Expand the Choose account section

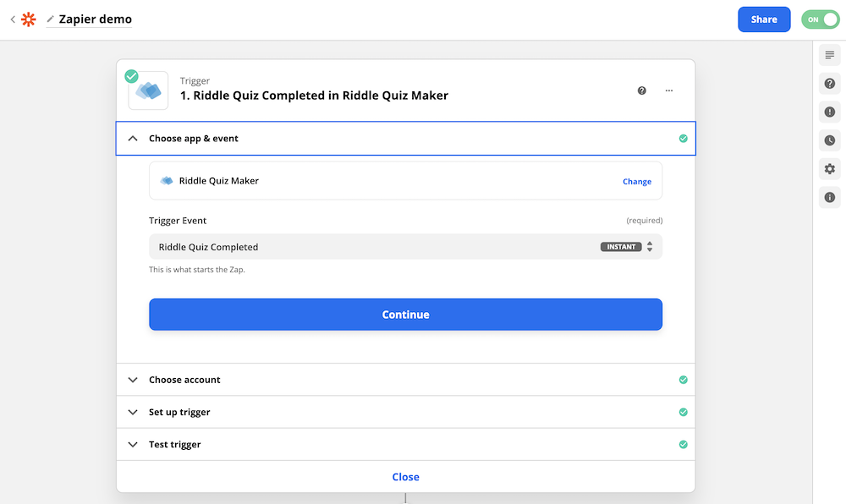[406, 380]
